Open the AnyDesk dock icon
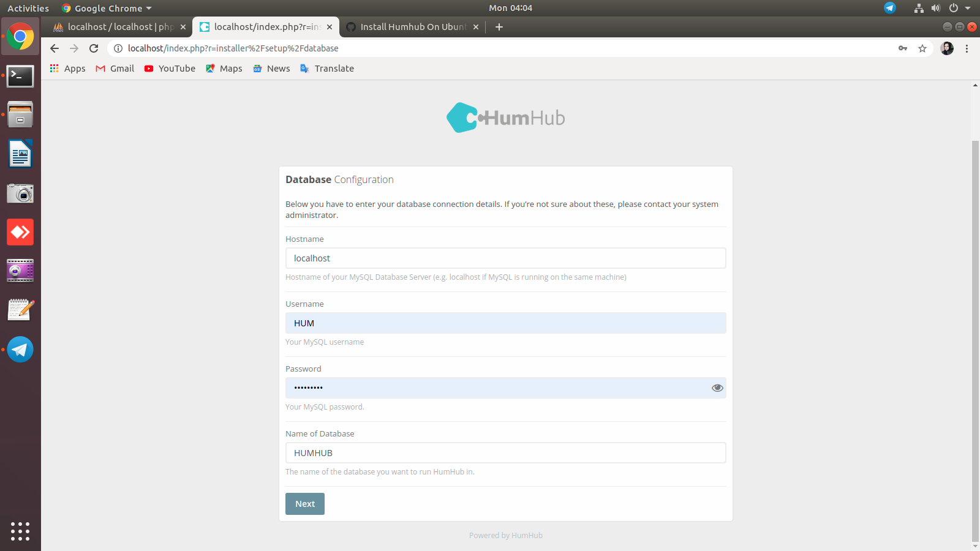 point(20,232)
